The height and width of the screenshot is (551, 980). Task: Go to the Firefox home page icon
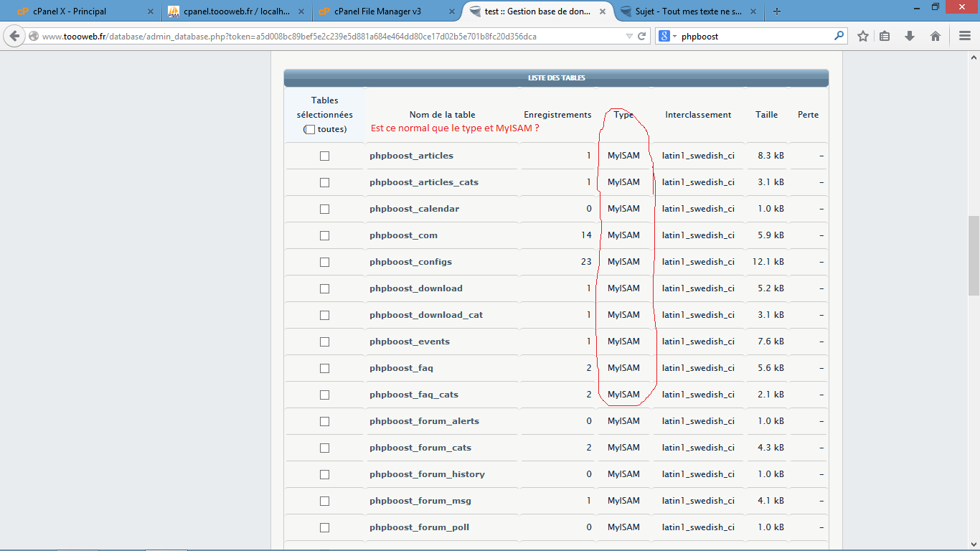[936, 36]
